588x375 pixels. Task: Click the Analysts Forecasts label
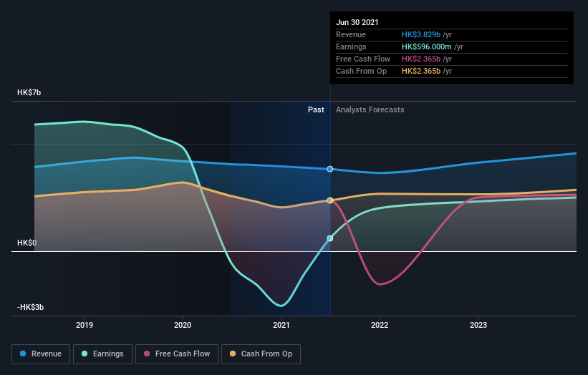tap(370, 109)
